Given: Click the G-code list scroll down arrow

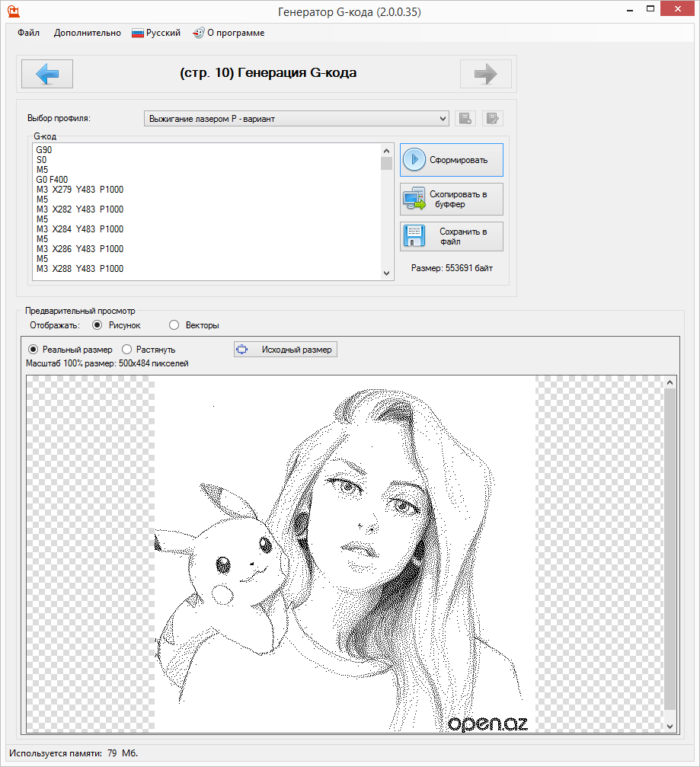Looking at the screenshot, I should coord(386,273).
